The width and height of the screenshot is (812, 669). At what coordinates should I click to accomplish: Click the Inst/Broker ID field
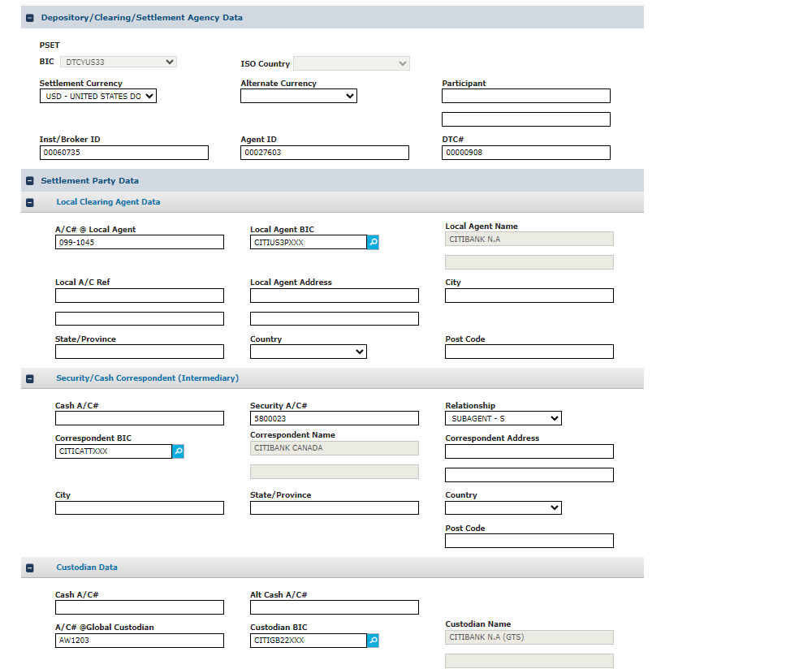tap(123, 153)
